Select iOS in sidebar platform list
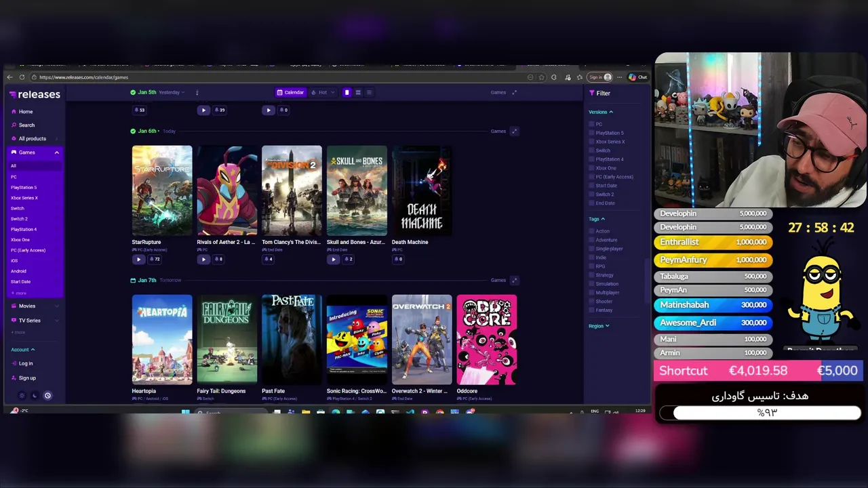868x488 pixels. [x=14, y=261]
